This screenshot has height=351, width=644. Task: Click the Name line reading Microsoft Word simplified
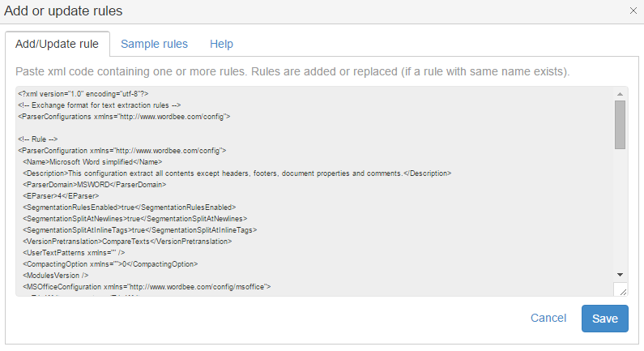coord(99,162)
